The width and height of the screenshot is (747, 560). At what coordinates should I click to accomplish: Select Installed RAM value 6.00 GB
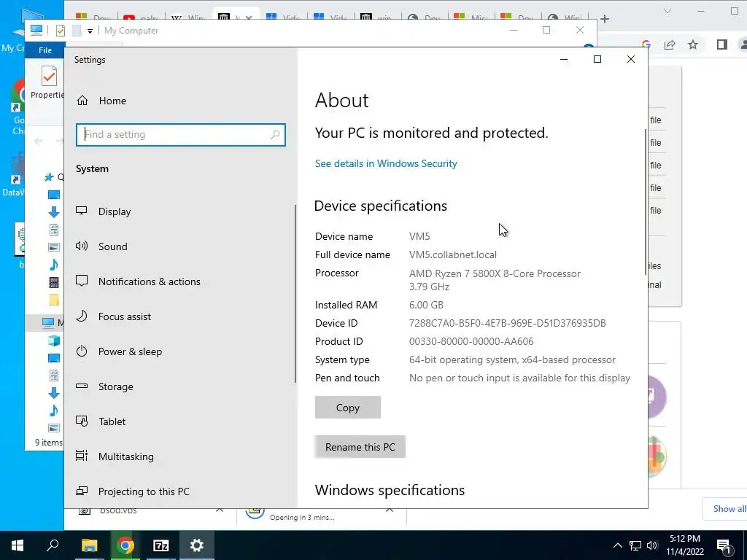tap(426, 305)
